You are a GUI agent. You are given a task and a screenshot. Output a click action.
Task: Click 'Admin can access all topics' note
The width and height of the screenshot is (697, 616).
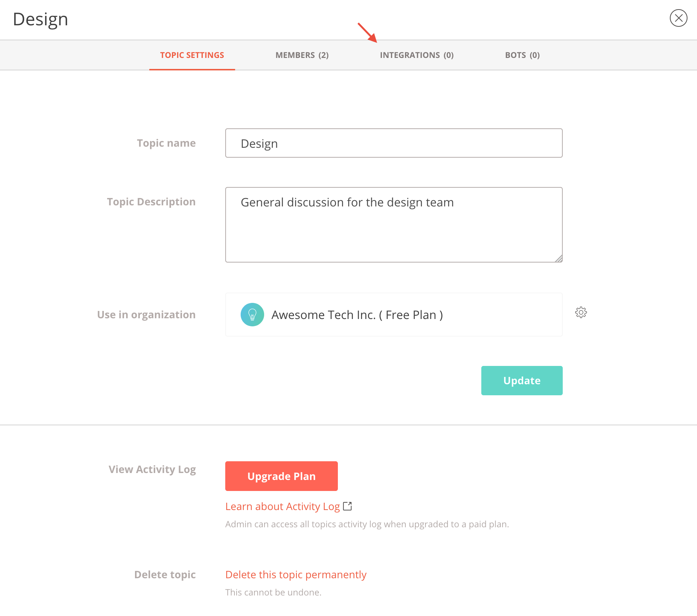367,524
